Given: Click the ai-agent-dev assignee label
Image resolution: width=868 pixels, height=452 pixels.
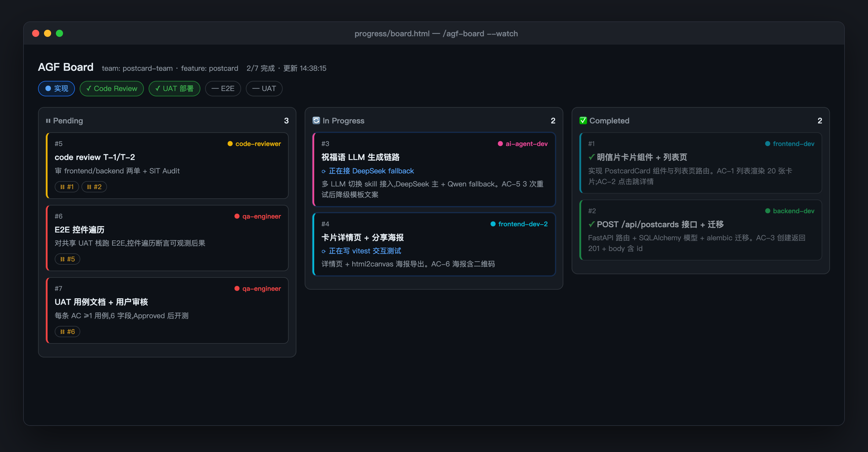Looking at the screenshot, I should (x=527, y=144).
